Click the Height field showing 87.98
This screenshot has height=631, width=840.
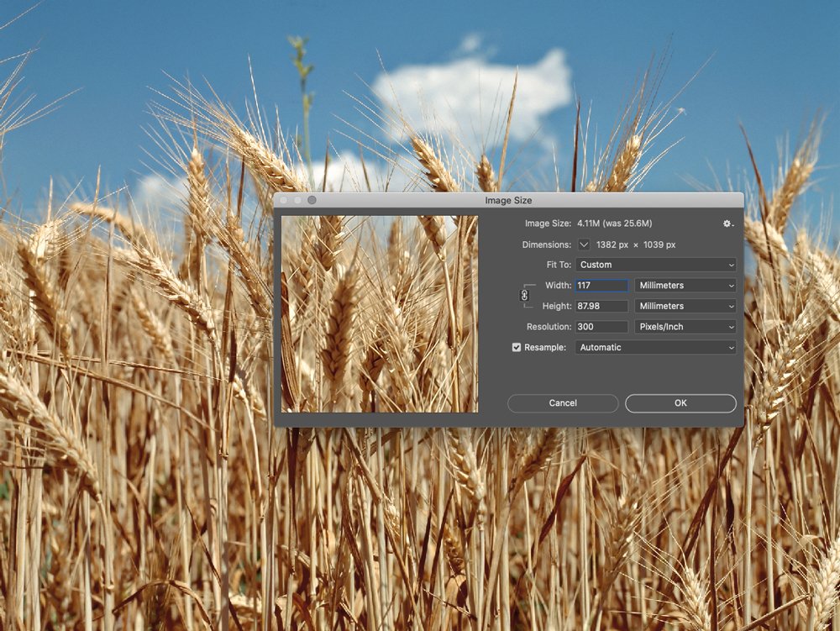pyautogui.click(x=601, y=307)
